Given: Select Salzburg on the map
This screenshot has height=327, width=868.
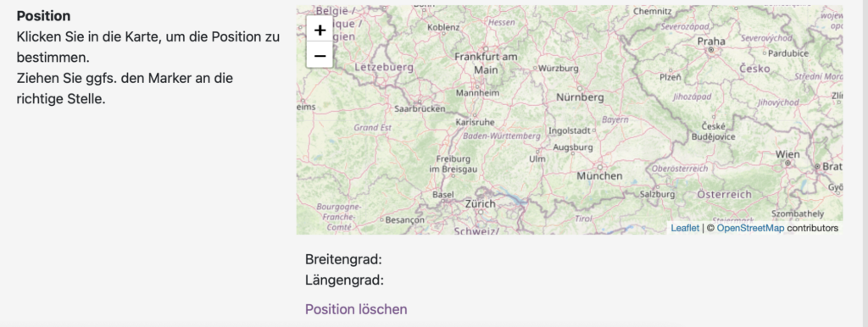Looking at the screenshot, I should pos(657,194).
